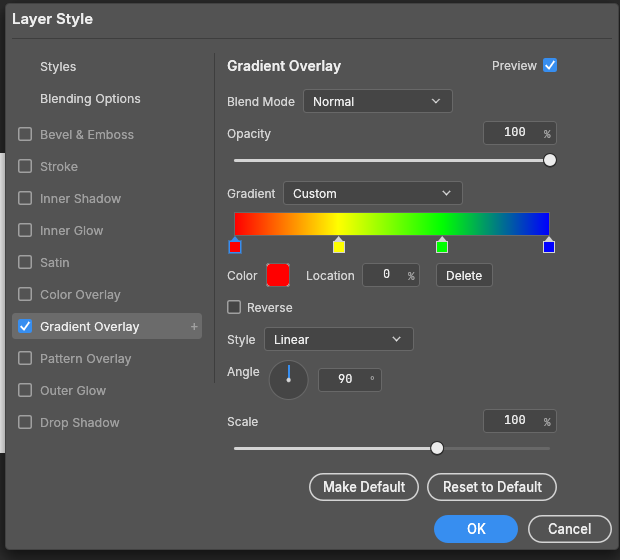Screen dimensions: 620x560
Task: Click the red Color swatch
Action: tap(278, 275)
